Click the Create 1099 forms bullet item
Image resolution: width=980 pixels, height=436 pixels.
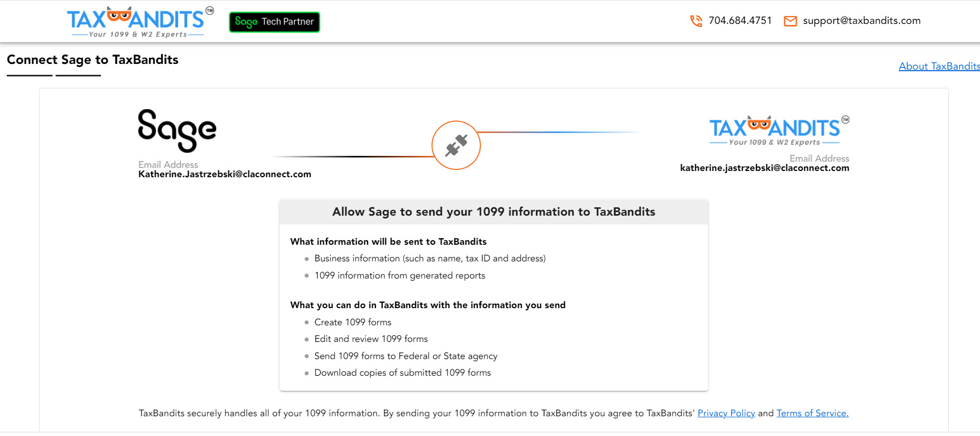pos(352,322)
